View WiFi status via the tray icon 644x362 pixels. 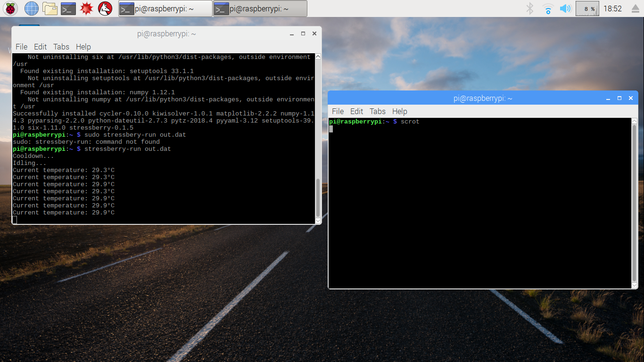tap(547, 8)
